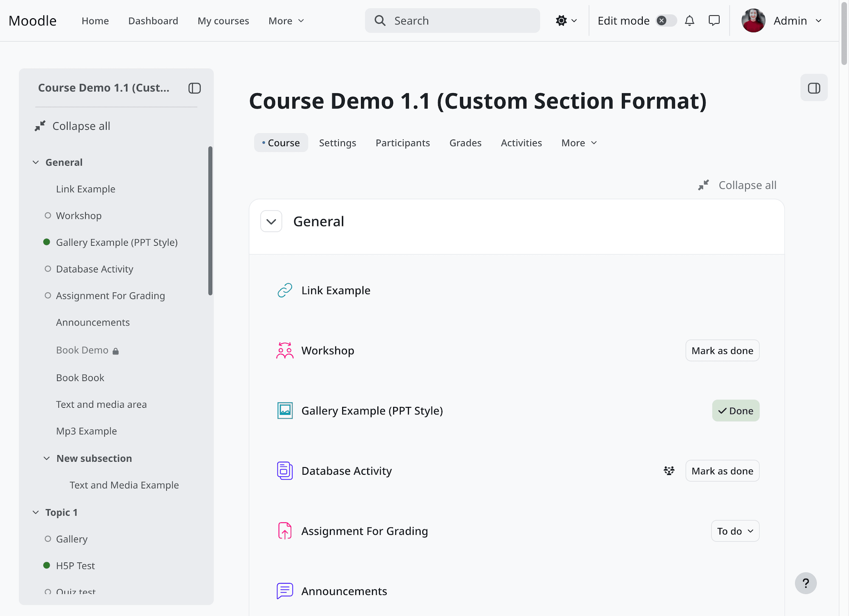849x616 pixels.
Task: Open the Activities tab
Action: point(521,143)
